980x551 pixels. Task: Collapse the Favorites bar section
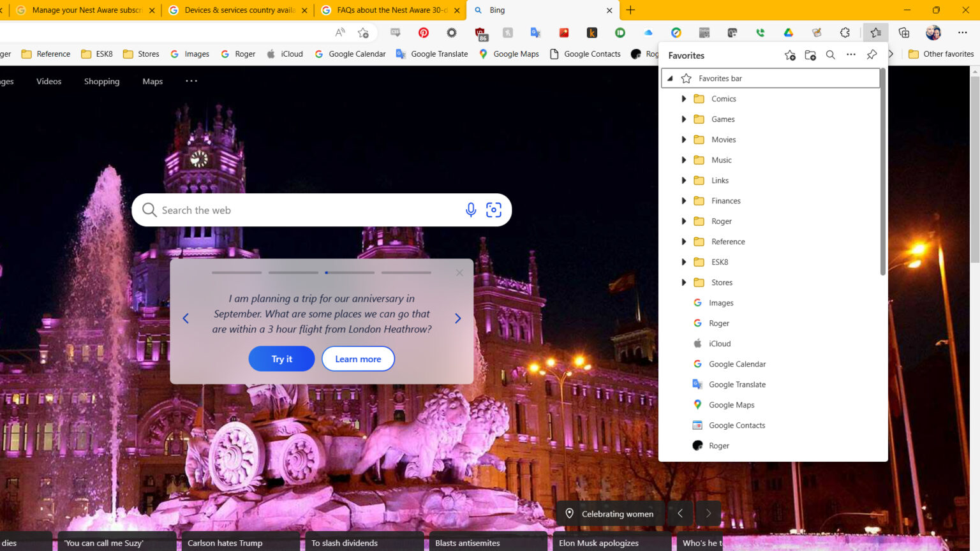point(669,78)
